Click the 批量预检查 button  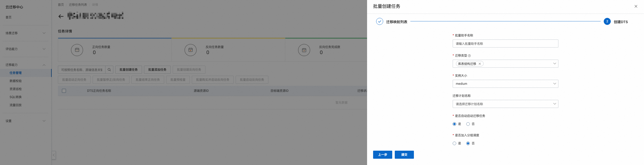(178, 80)
